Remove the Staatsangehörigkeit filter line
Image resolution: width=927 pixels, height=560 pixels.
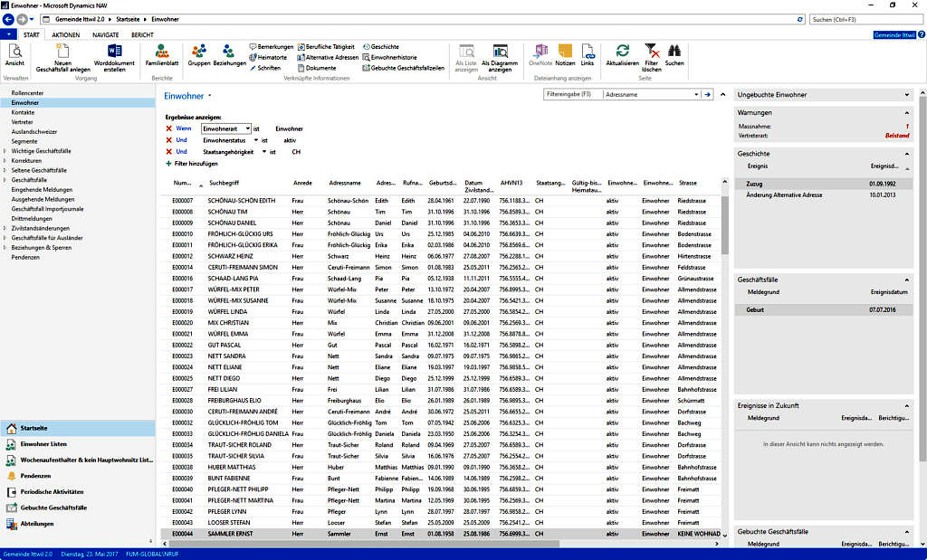tap(168, 152)
